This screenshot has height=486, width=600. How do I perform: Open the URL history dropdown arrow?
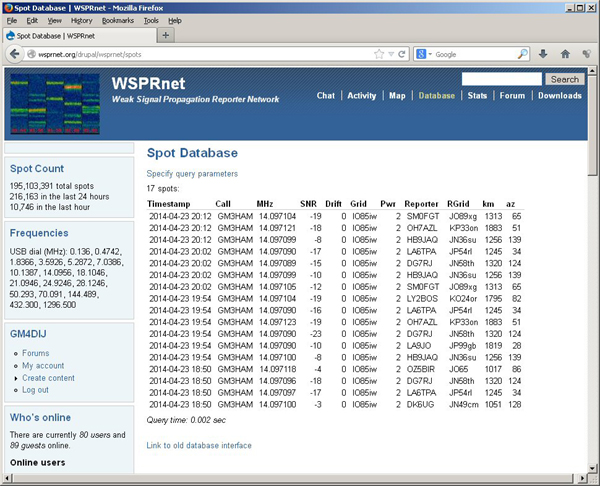point(391,54)
